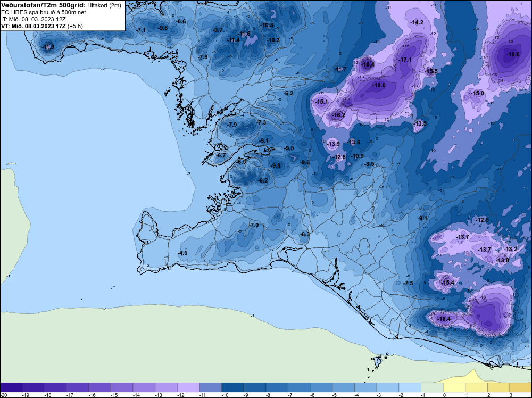Select the -12.5 temperature value
The height and width of the screenshot is (398, 532).
pyautogui.click(x=483, y=220)
